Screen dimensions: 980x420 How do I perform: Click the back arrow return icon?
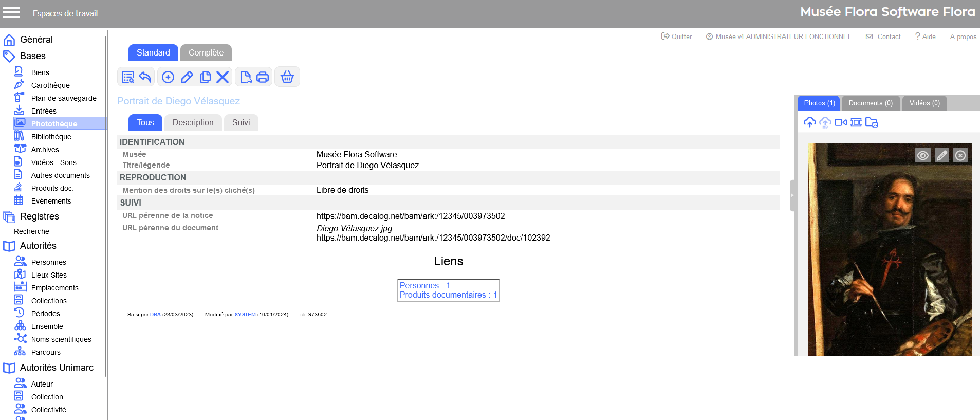pyautogui.click(x=145, y=77)
